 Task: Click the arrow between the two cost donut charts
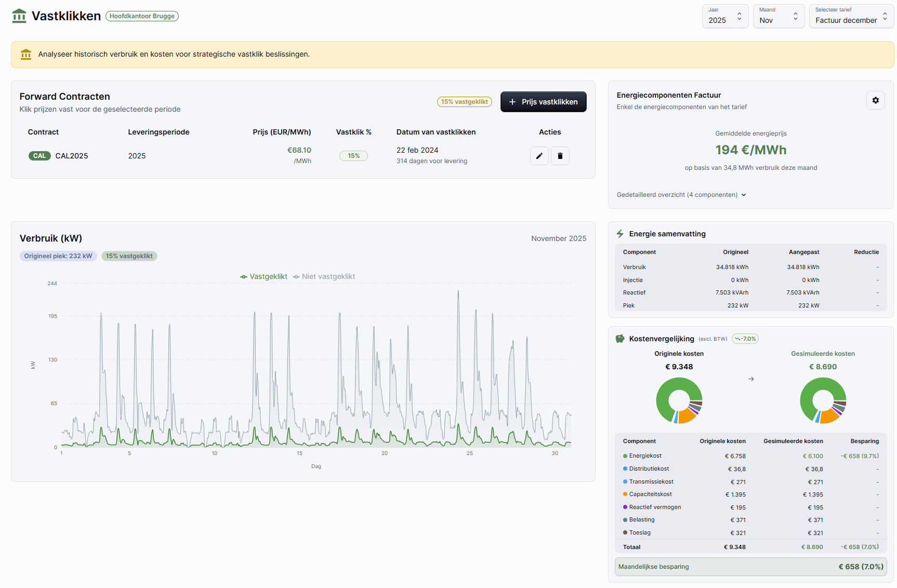751,379
